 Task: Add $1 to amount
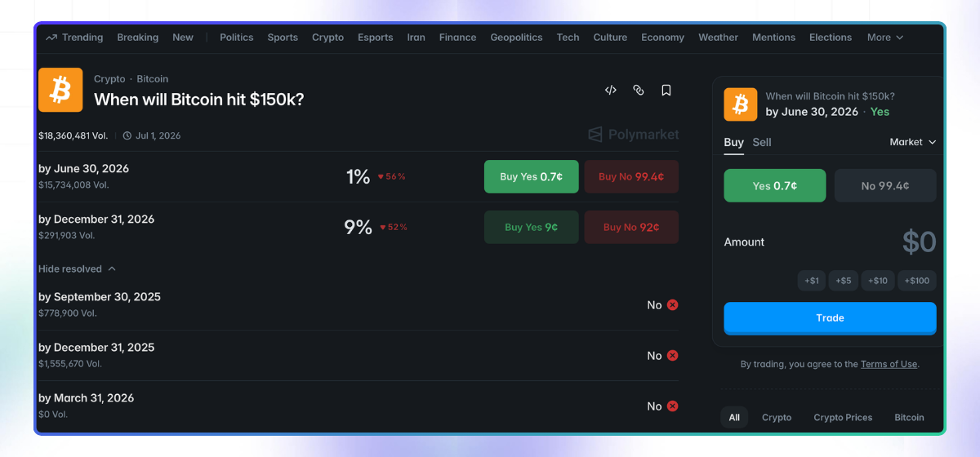coord(812,281)
